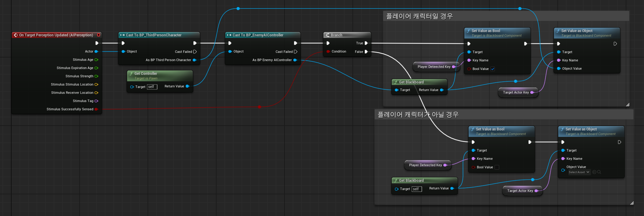The width and height of the screenshot is (644, 216).
Task: Click Cast Failed pin on Cast To BP_EnemyAIController
Action: 295,52
